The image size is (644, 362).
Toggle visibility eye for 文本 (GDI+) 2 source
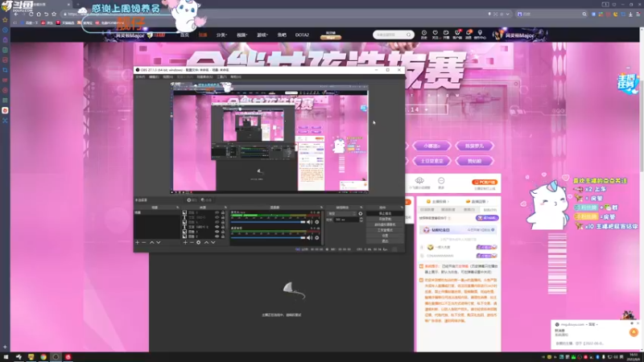coord(217,227)
